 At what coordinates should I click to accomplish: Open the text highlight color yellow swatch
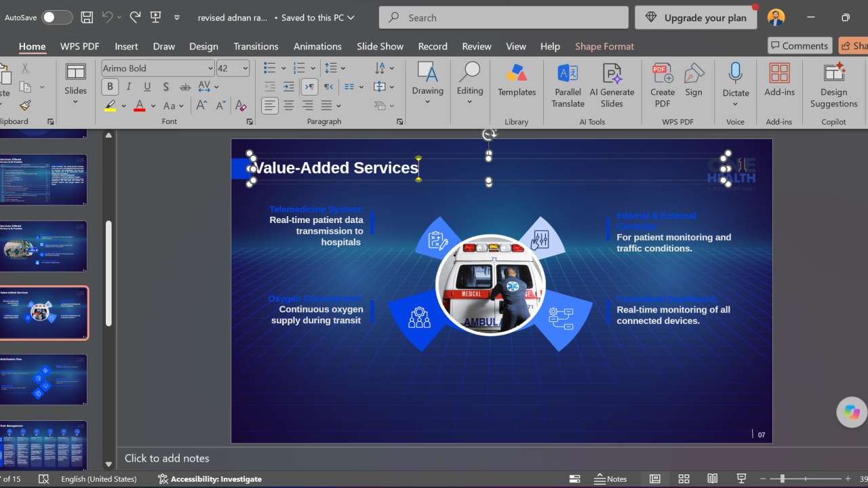coord(111,106)
